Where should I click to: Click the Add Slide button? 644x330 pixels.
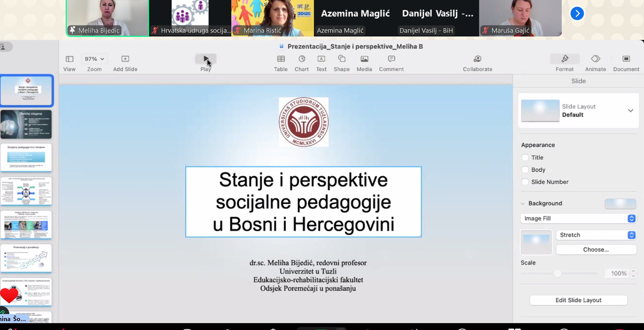coord(125,59)
